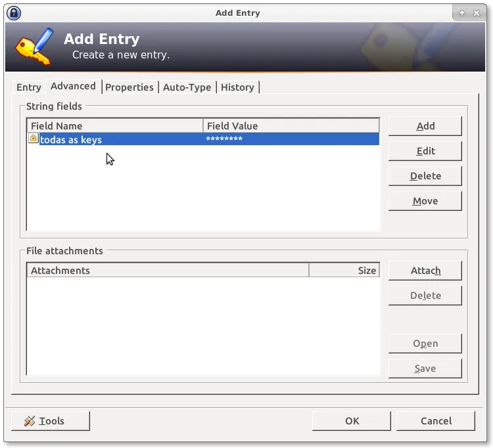
Task: Click the Tools wrench icon
Action: coord(30,420)
